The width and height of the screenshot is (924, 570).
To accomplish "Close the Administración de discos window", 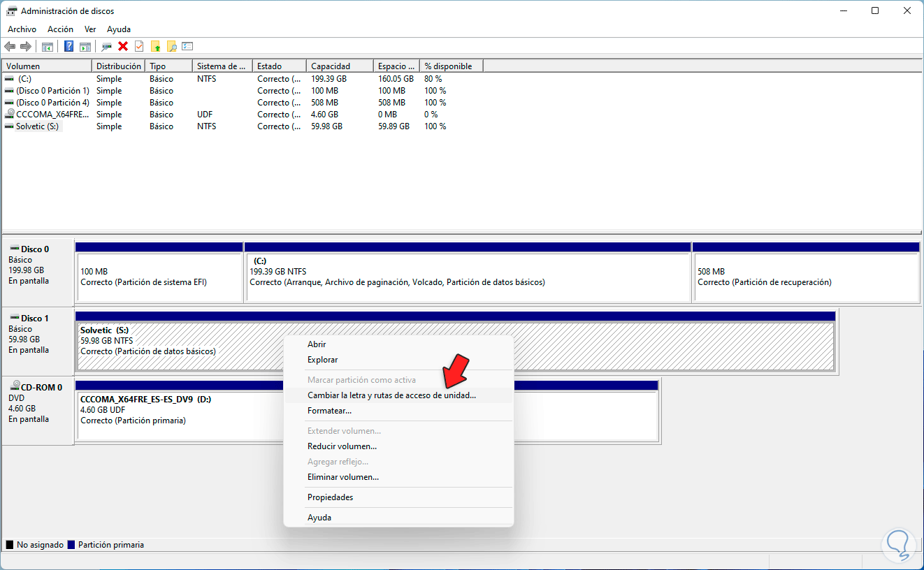I will pyautogui.click(x=907, y=11).
